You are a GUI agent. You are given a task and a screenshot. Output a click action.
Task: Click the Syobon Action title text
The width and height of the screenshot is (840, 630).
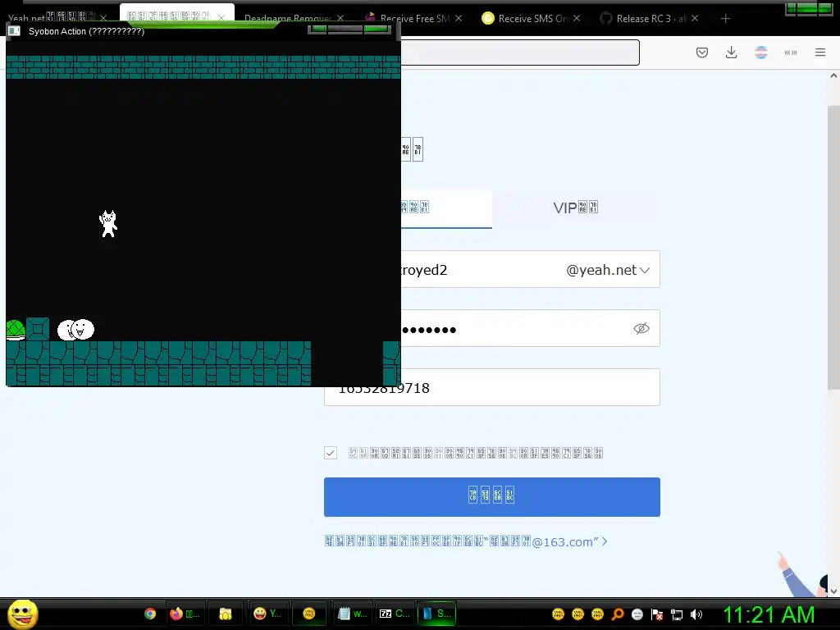pyautogui.click(x=86, y=31)
